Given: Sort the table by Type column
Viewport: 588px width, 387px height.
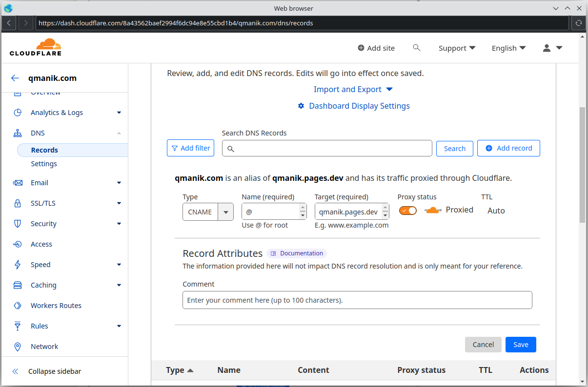Looking at the screenshot, I should (180, 370).
